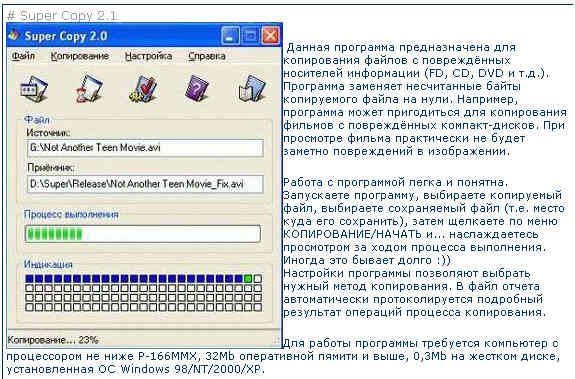Viewport: 575px width, 379px height.
Task: Click the purple help question mark icon
Action: 197,88
